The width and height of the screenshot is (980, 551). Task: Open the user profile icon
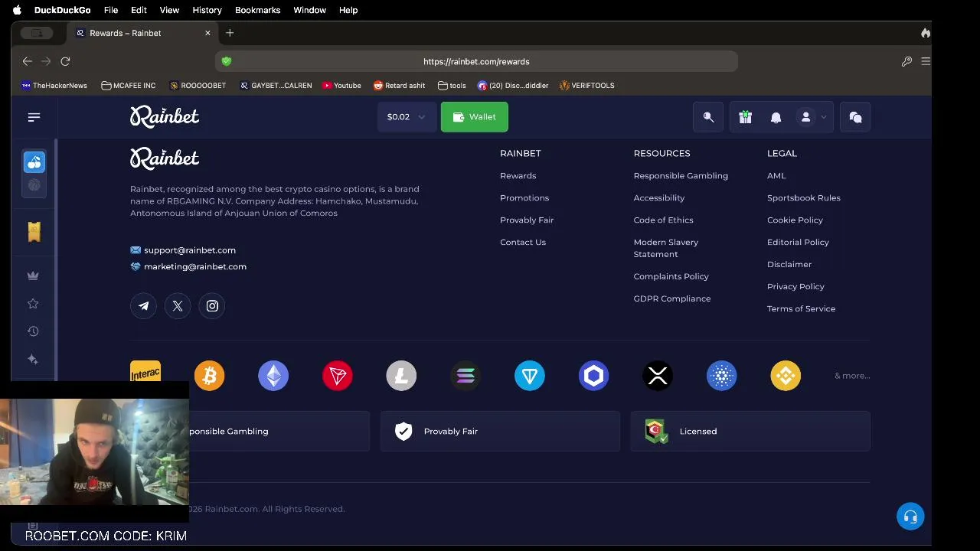click(805, 117)
